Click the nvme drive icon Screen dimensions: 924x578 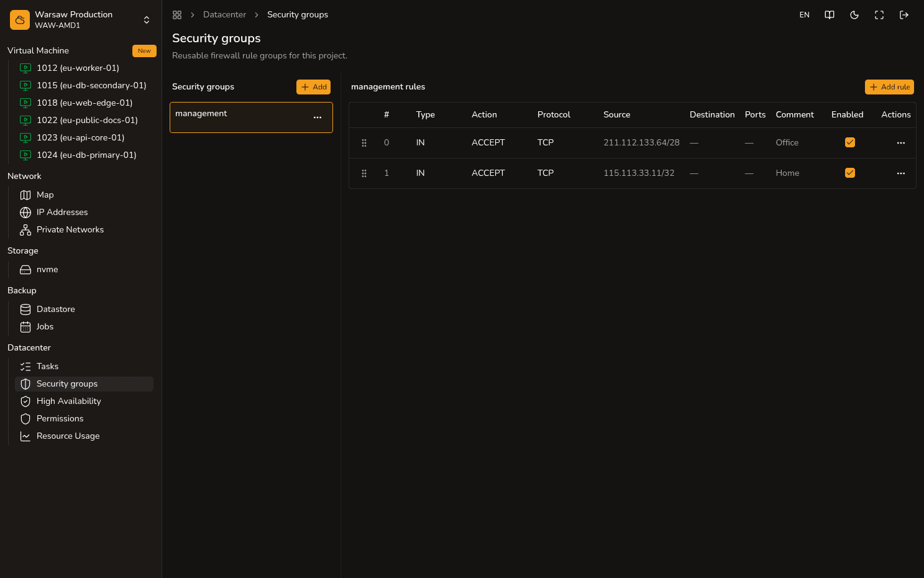[x=25, y=270]
